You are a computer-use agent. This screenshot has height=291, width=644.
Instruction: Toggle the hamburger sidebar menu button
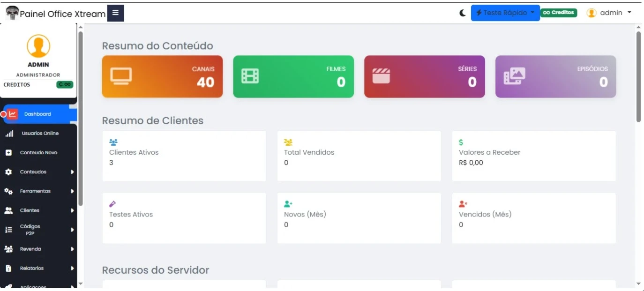coord(115,13)
